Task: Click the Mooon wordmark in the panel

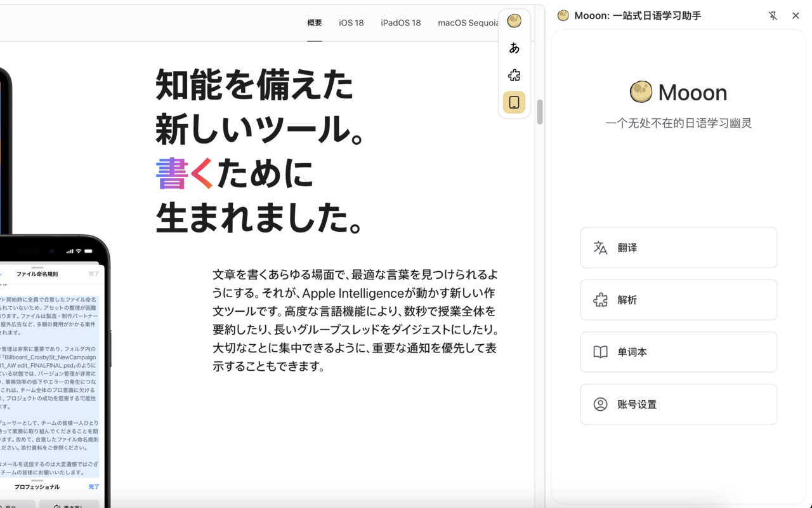Action: (693, 93)
